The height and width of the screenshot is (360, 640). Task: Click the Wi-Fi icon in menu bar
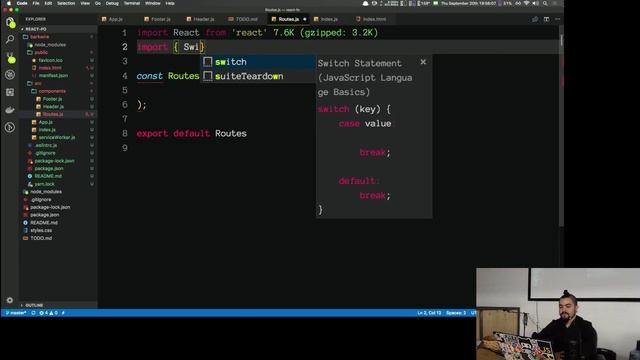click(527, 3)
